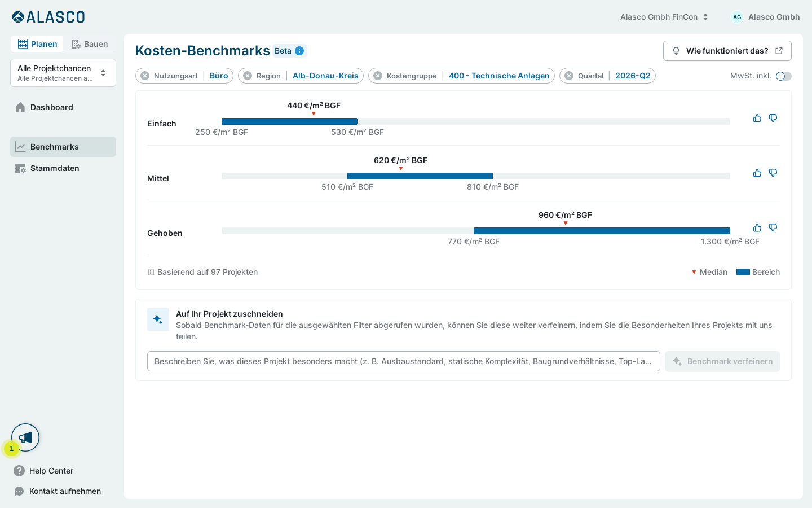Image resolution: width=812 pixels, height=508 pixels.
Task: Click the Wie funktioniert das? button
Action: (727, 51)
